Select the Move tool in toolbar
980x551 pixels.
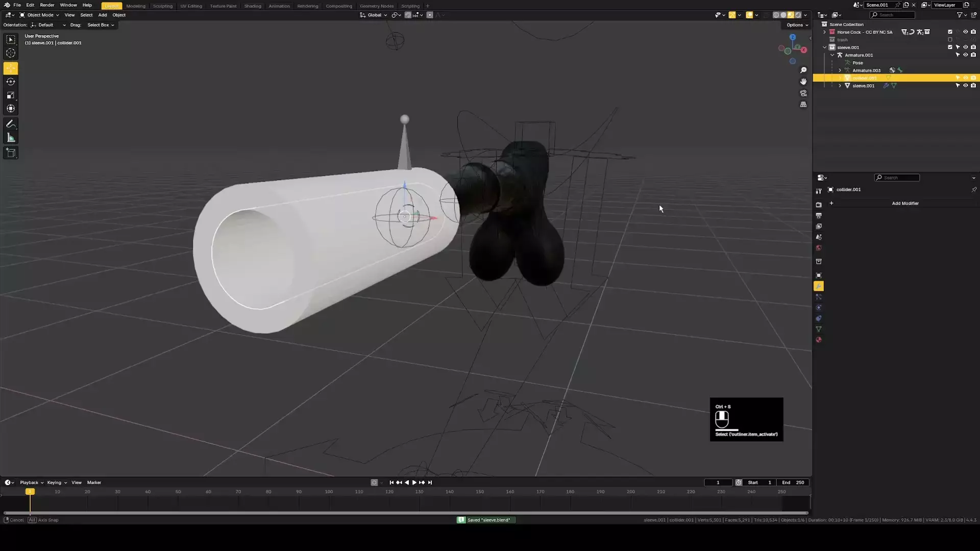pos(11,68)
